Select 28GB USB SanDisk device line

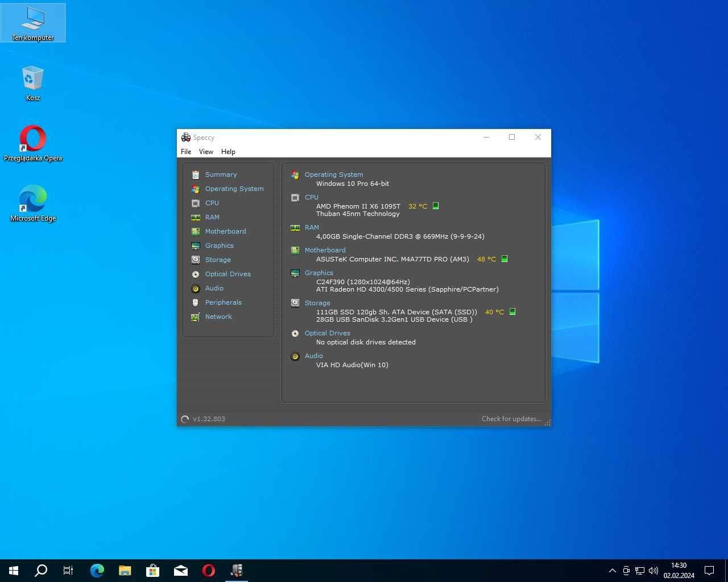394,319
